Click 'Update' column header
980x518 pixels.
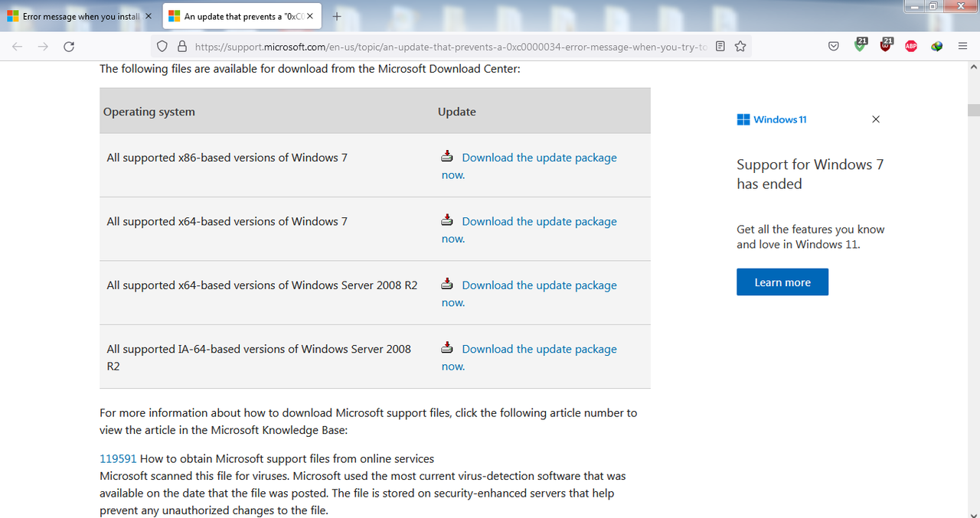pyautogui.click(x=457, y=112)
